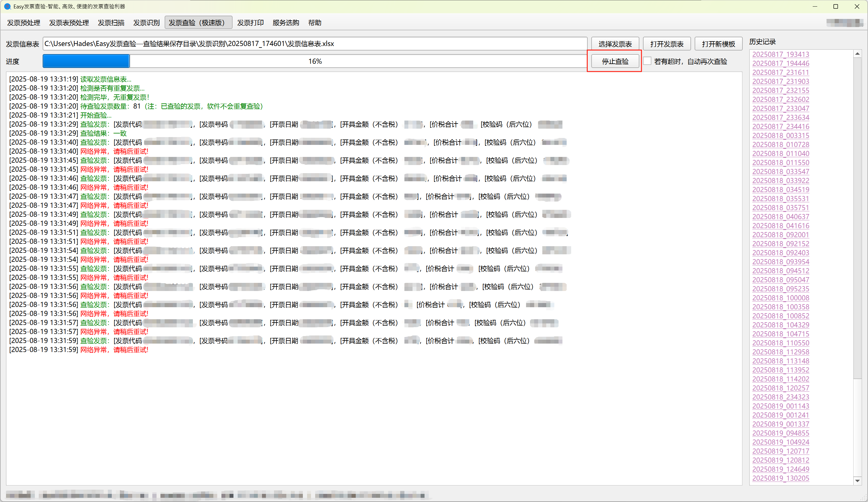Click the scroll up arrow in history list
This screenshot has width=868, height=502.
click(857, 54)
